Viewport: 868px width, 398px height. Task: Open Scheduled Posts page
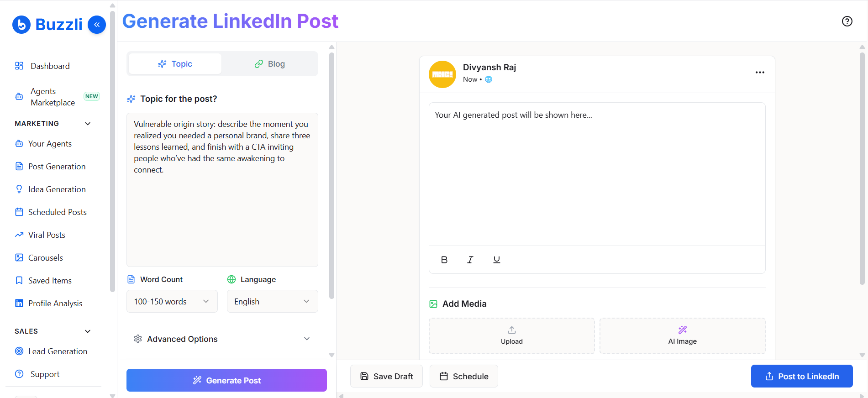point(58,212)
